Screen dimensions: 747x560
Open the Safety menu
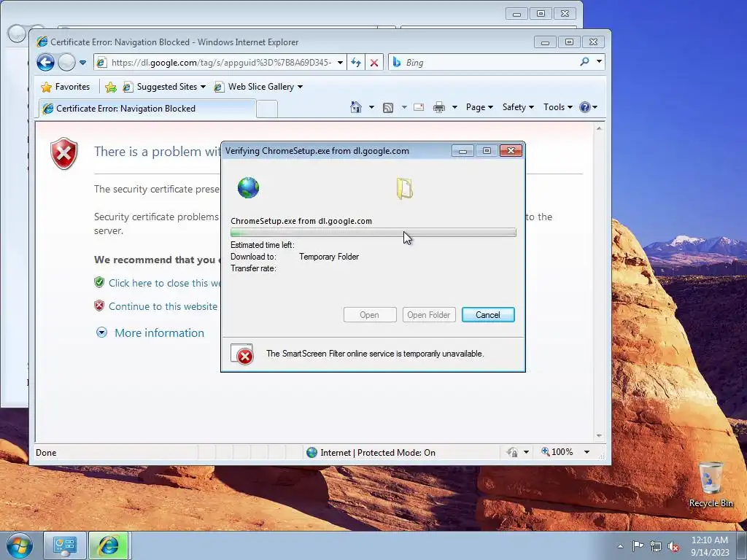[518, 107]
